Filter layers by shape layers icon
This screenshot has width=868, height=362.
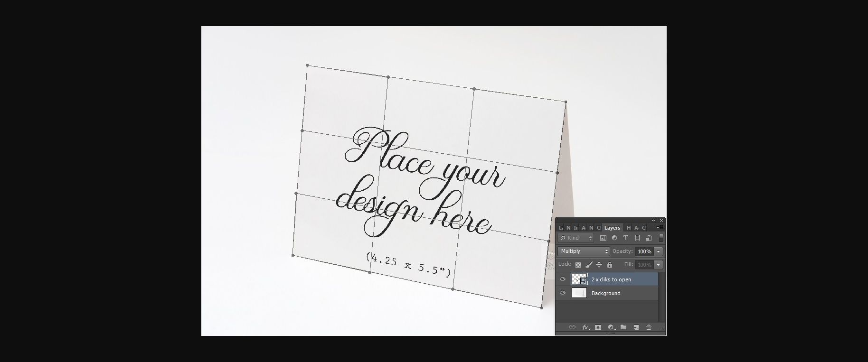click(637, 238)
